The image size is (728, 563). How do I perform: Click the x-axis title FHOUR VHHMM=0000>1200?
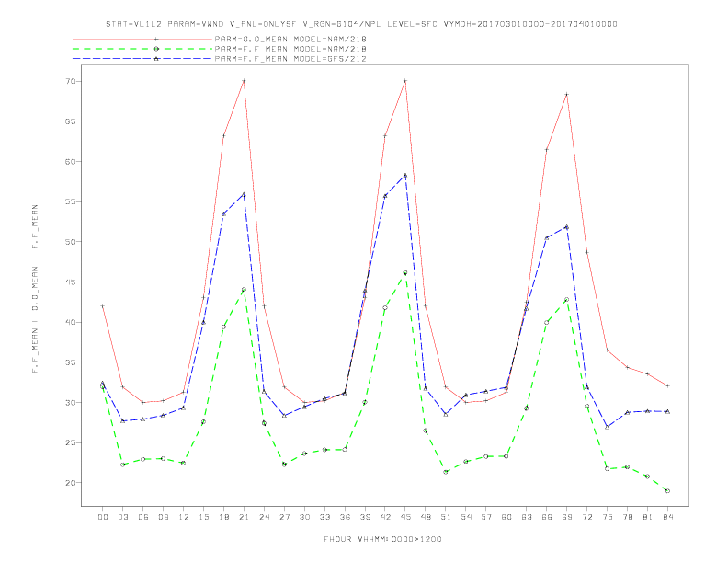[x=382, y=539]
